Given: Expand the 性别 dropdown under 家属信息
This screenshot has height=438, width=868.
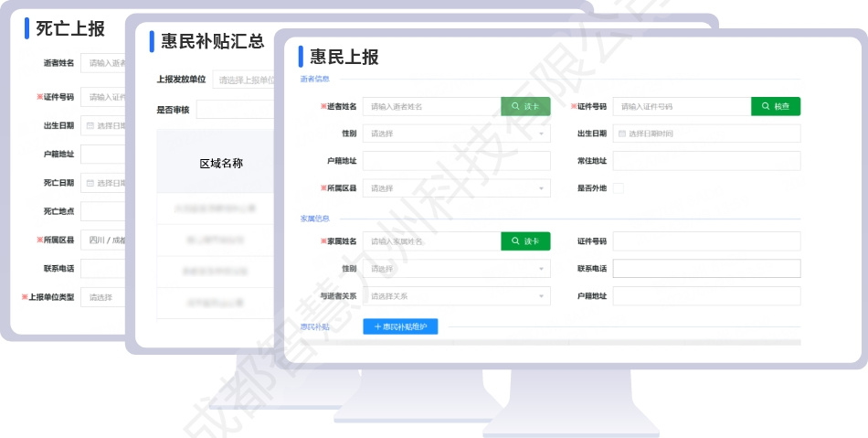Looking at the screenshot, I should (x=457, y=269).
